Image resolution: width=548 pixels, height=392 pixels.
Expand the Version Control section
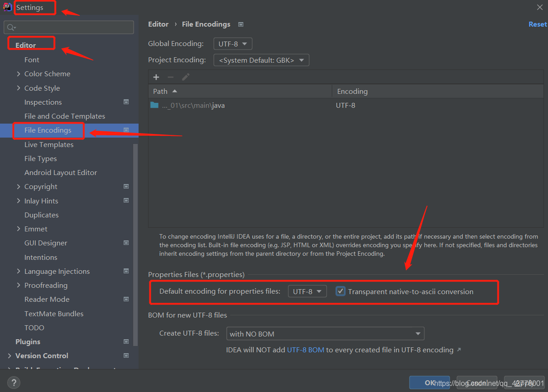coord(9,355)
